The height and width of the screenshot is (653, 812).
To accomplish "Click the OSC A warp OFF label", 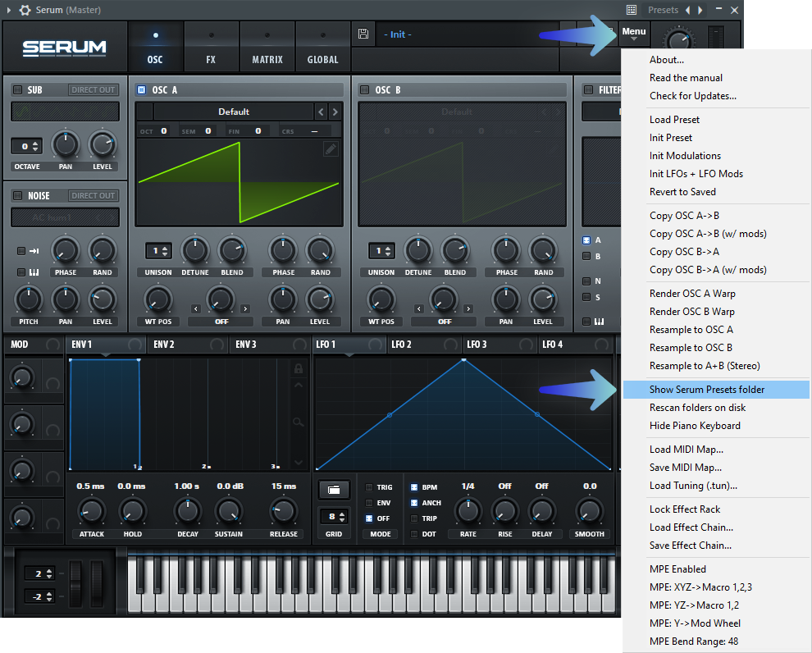I will coord(221,322).
